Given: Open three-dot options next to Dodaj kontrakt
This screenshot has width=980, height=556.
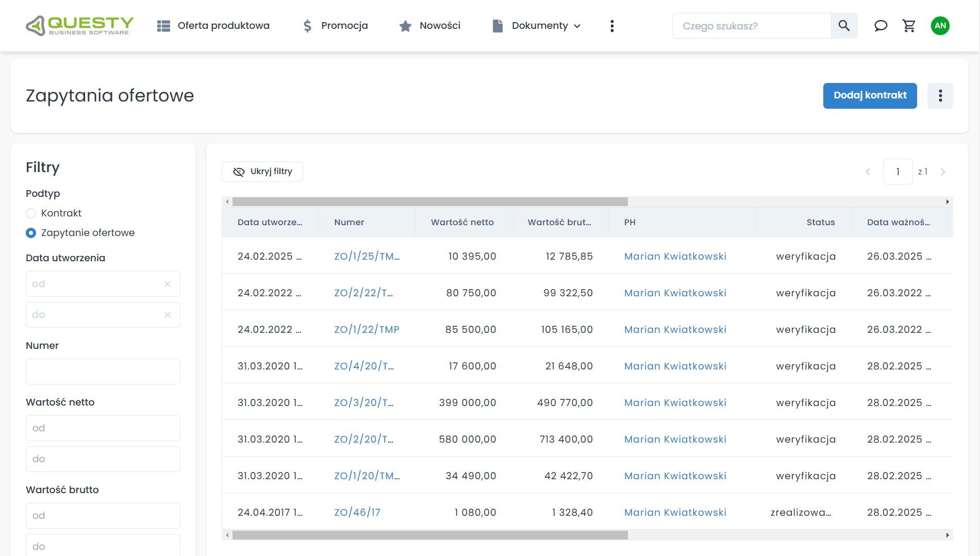Looking at the screenshot, I should click(x=940, y=96).
